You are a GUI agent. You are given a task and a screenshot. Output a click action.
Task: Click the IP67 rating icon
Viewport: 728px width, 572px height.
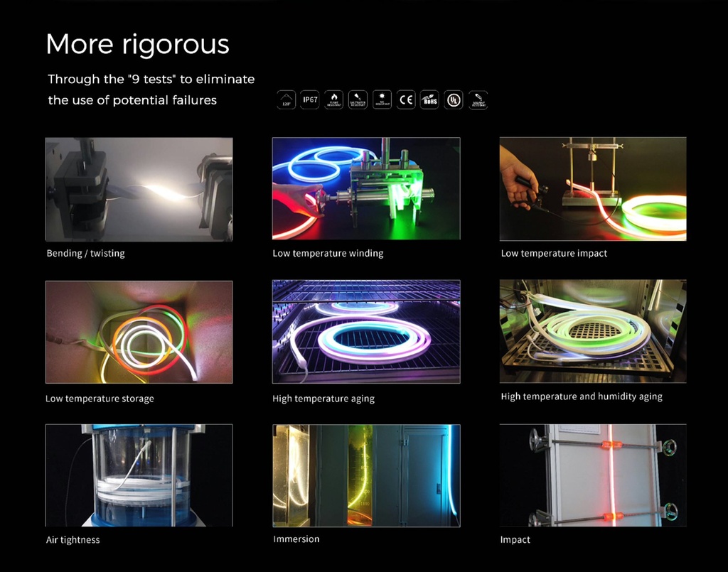click(x=310, y=99)
